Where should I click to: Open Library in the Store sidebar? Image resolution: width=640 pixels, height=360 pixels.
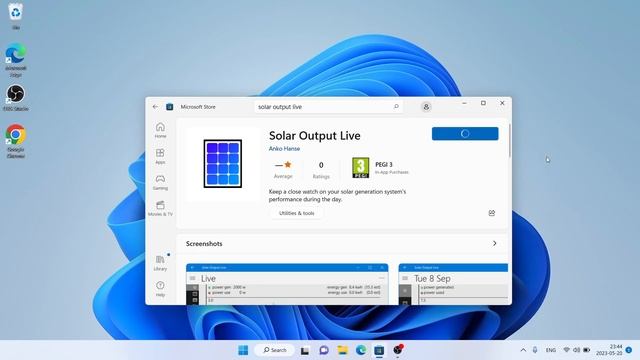160,263
